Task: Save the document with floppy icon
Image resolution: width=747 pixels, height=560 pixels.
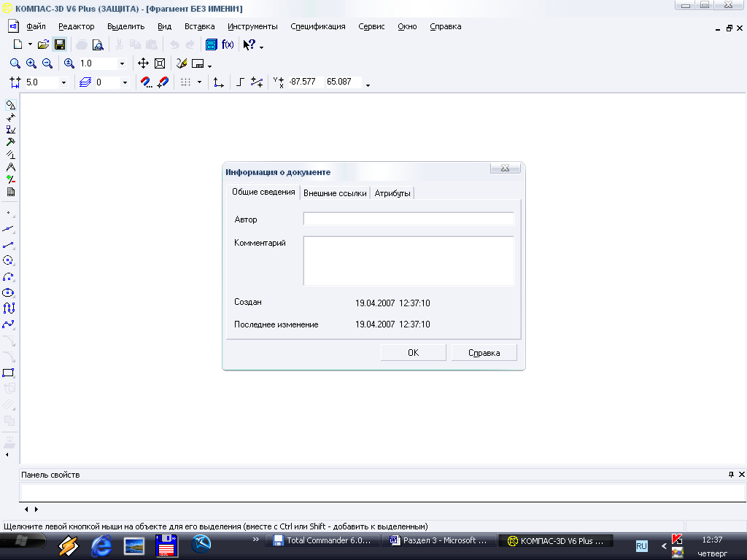Action: pyautogui.click(x=60, y=44)
